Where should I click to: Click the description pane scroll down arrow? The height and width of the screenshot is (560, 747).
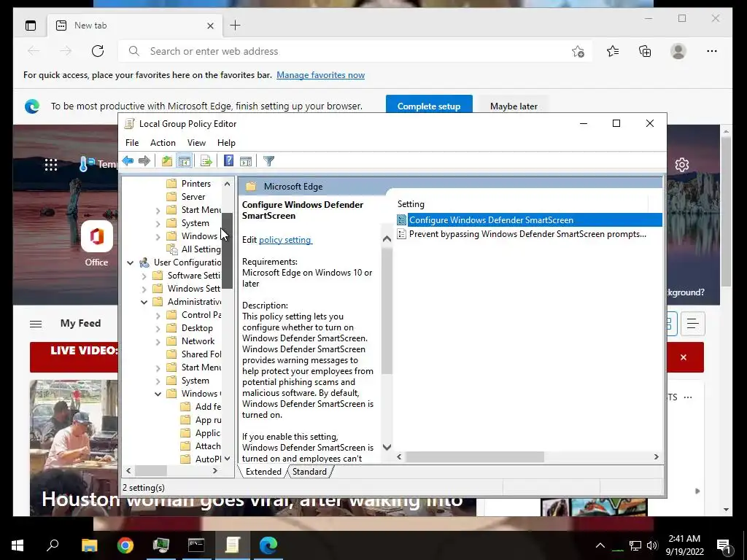(387, 447)
